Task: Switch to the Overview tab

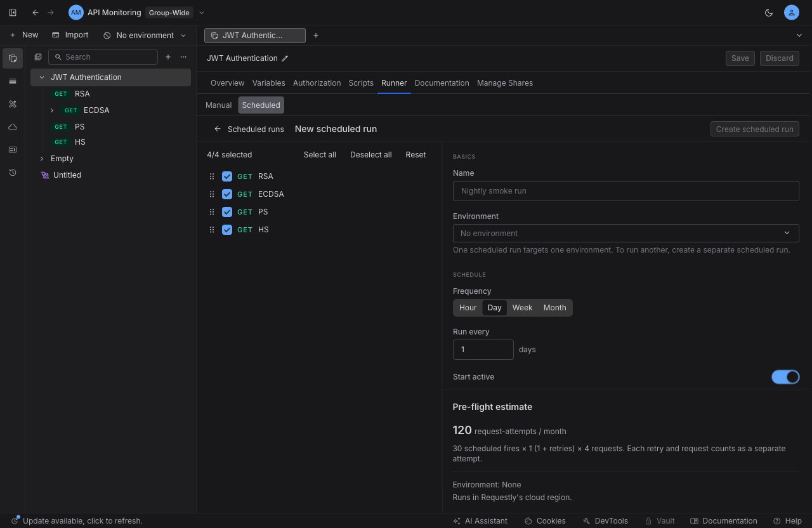Action: tap(227, 83)
